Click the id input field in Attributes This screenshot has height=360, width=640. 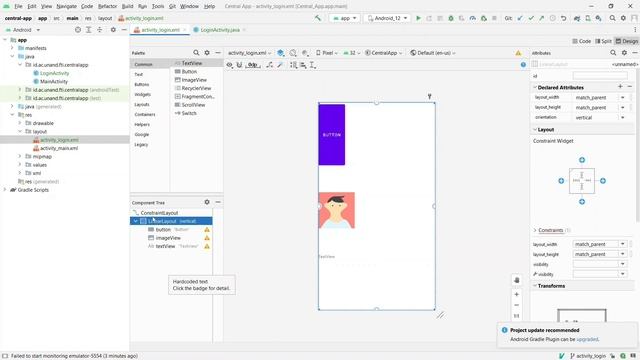(600, 76)
